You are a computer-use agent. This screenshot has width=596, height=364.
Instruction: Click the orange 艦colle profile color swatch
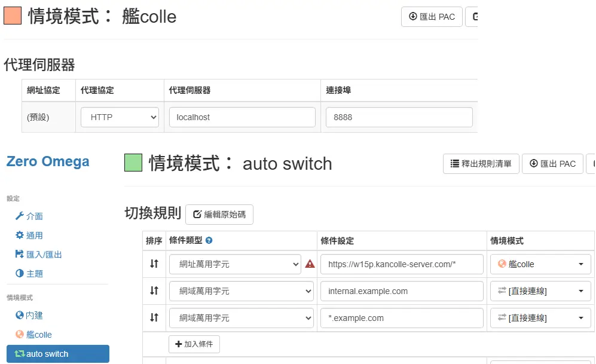tap(13, 16)
